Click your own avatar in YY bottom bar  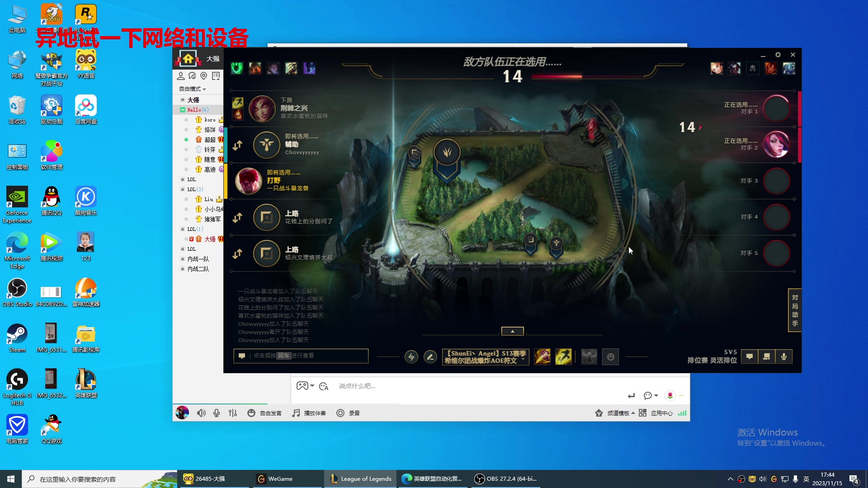click(182, 413)
